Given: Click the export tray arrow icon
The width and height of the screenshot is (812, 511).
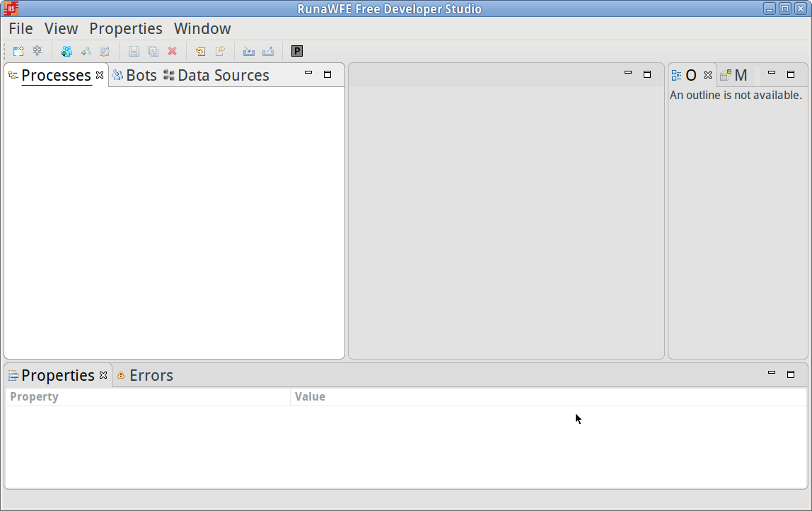Looking at the screenshot, I should point(268,51).
